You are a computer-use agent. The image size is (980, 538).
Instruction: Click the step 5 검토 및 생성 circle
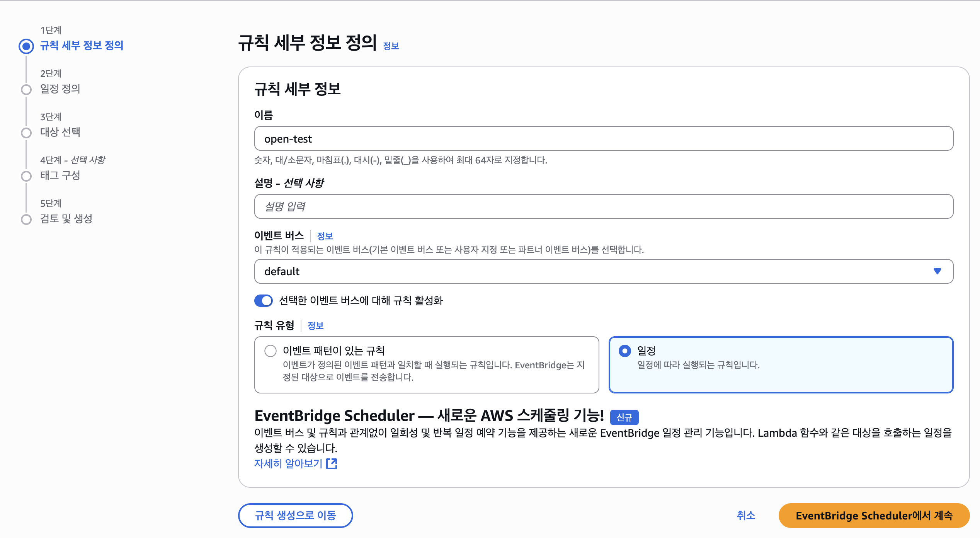click(x=26, y=220)
